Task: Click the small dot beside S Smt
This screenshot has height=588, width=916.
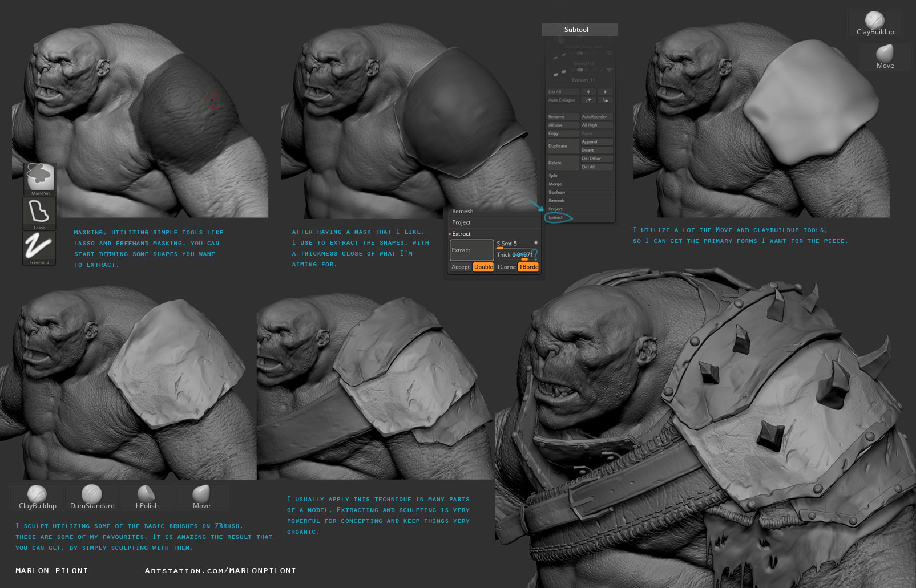Action: [x=536, y=243]
